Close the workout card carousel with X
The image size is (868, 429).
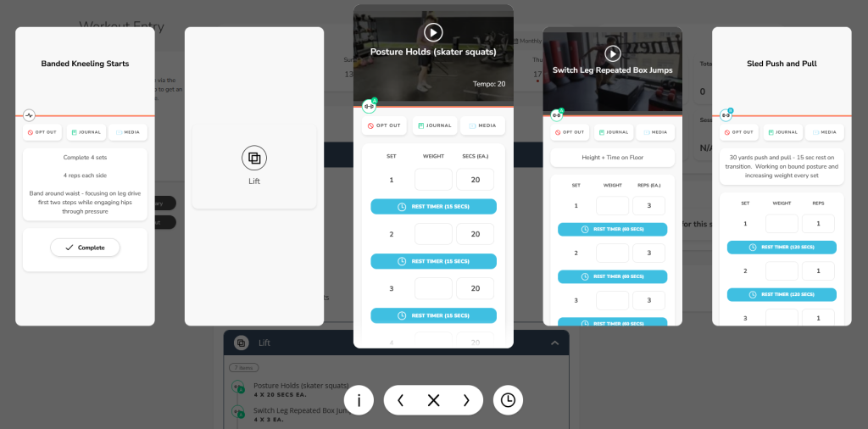point(433,400)
